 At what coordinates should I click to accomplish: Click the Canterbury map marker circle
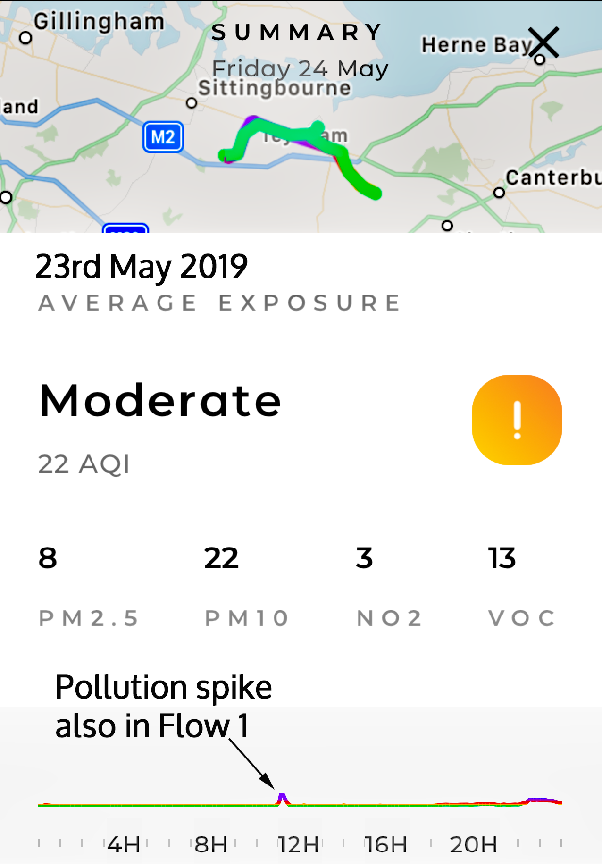coord(499,193)
